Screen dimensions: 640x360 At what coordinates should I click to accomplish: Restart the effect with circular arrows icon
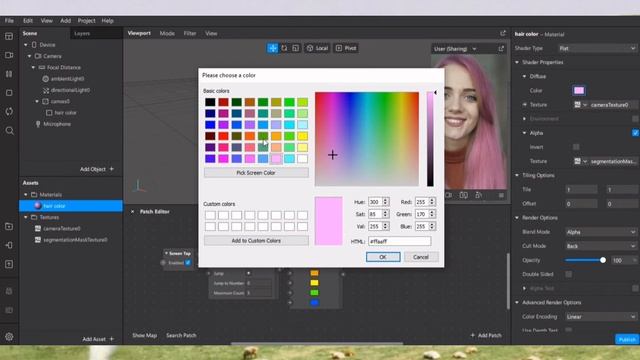[9, 111]
